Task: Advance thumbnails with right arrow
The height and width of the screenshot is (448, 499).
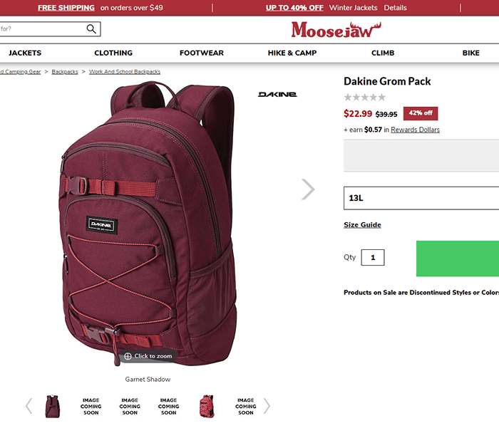Action: click(267, 406)
